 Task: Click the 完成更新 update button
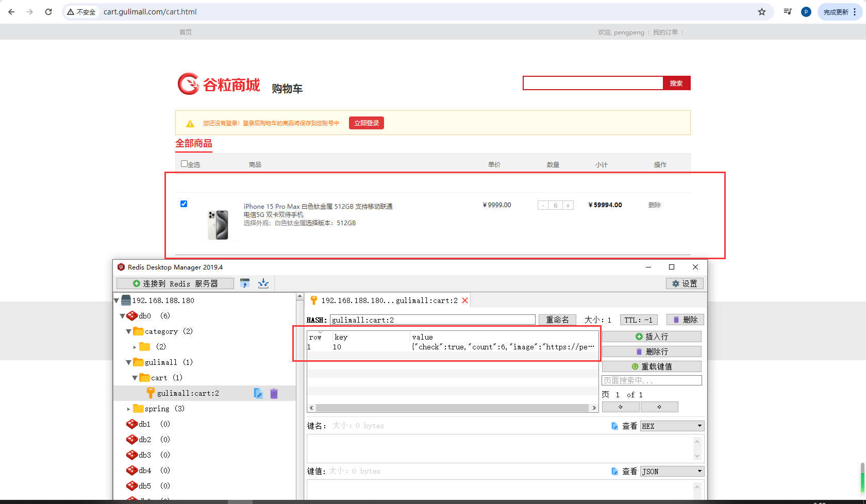tap(840, 12)
